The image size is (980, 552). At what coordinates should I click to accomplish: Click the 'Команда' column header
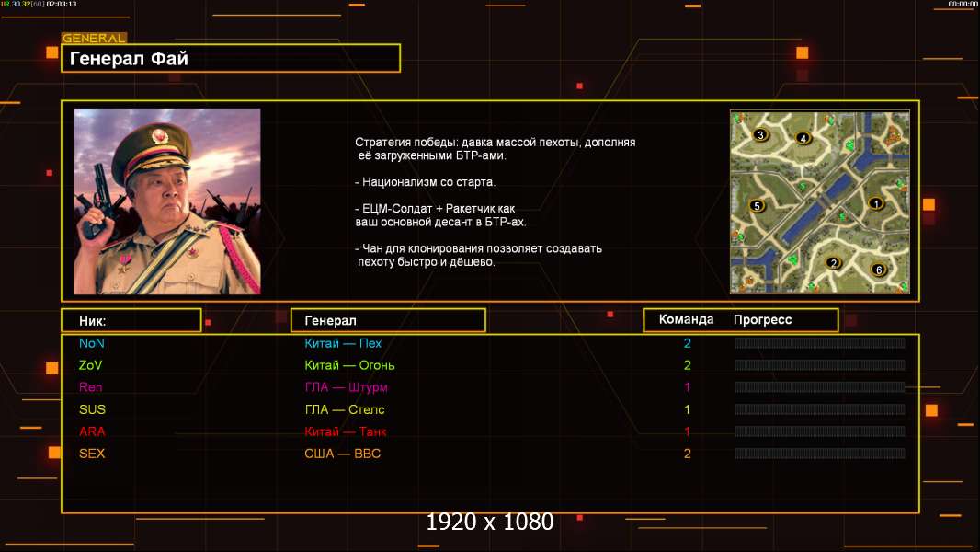(686, 319)
